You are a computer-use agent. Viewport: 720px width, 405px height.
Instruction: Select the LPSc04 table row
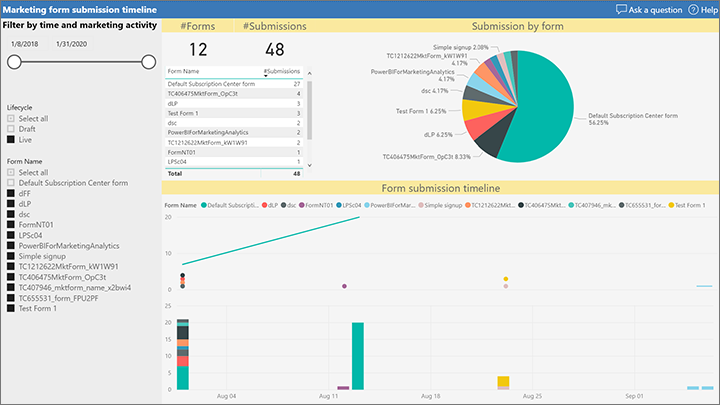pos(234,162)
